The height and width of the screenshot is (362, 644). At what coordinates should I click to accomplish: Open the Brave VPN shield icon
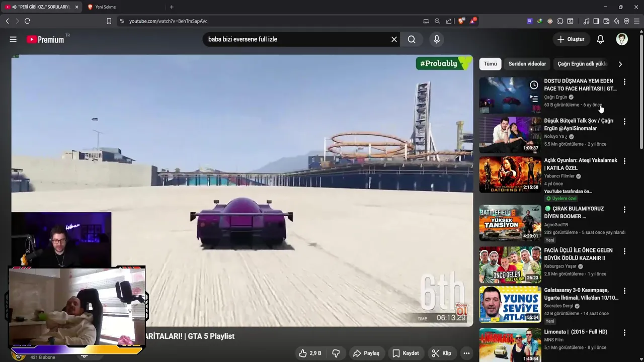[626, 21]
